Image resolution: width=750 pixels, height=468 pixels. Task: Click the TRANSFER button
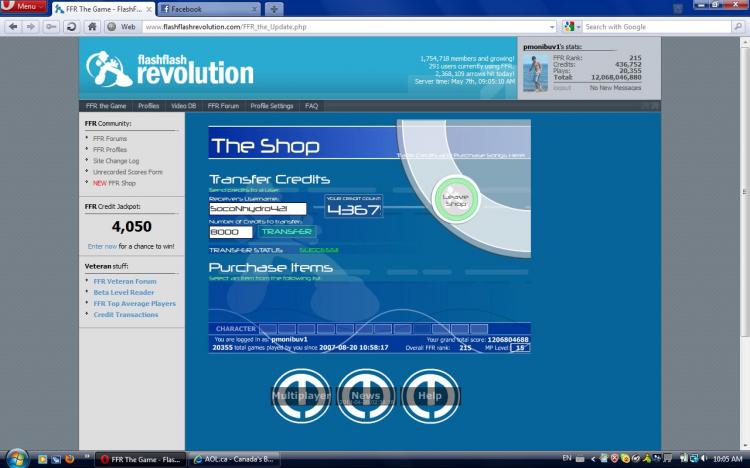(287, 232)
